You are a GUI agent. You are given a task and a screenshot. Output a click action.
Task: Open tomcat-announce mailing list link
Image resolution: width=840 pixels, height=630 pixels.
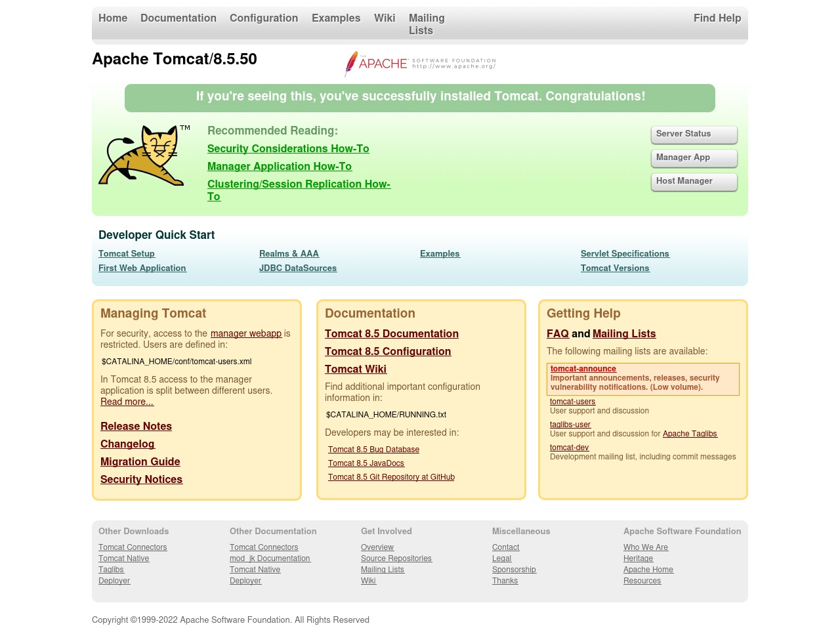pyautogui.click(x=583, y=369)
